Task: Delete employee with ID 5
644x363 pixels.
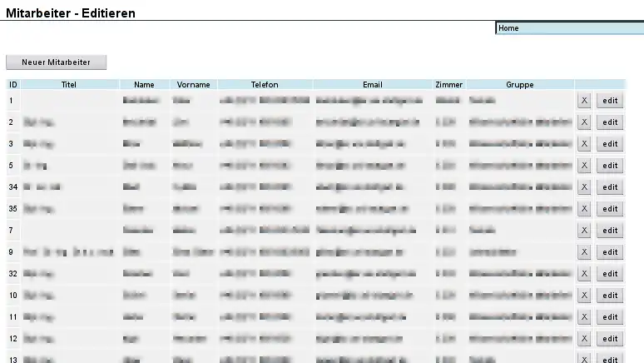Action: coord(584,166)
